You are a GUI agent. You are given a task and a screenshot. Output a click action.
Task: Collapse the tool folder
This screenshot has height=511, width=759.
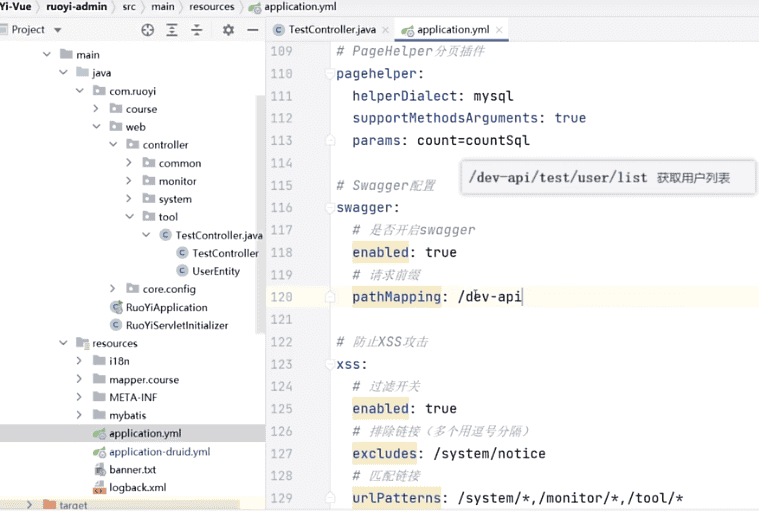tap(129, 217)
